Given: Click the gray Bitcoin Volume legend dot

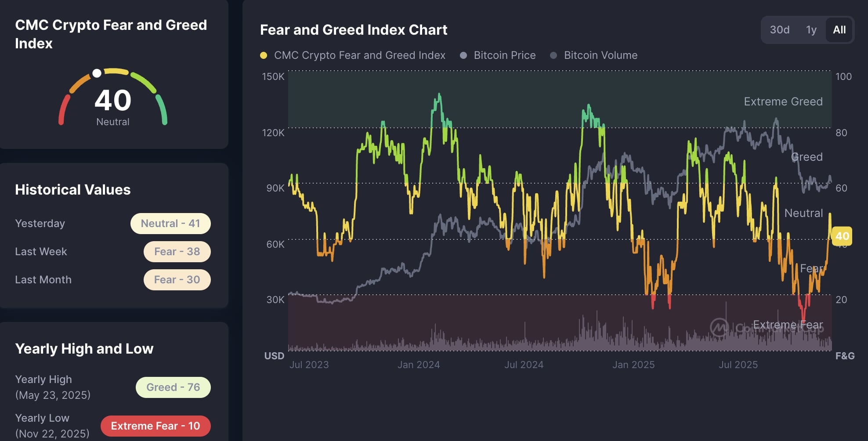Looking at the screenshot, I should (x=553, y=55).
